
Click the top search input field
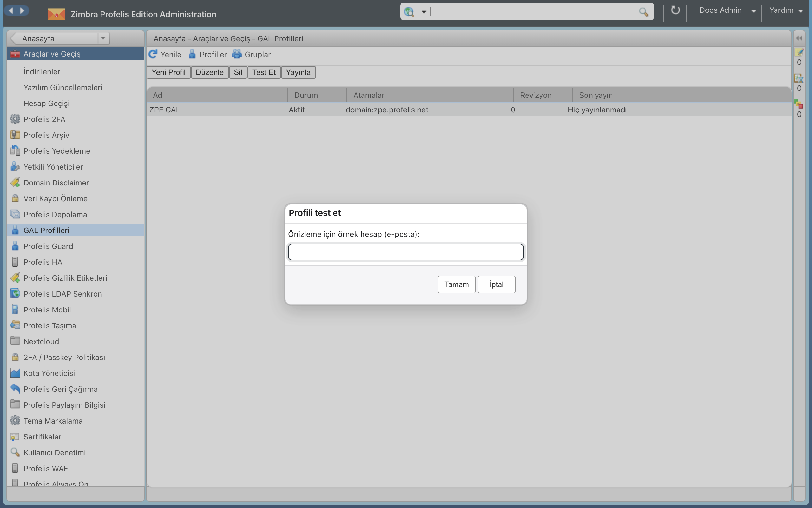[x=534, y=12]
